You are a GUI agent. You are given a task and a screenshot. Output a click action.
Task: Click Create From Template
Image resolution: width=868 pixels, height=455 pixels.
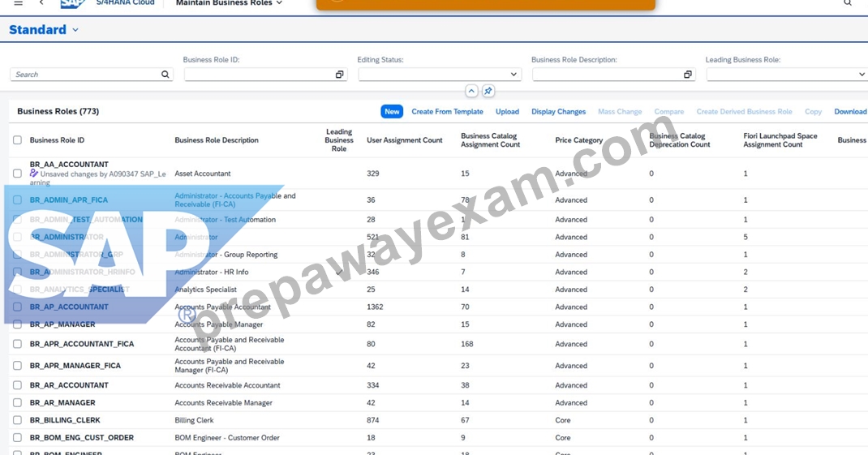(x=447, y=111)
